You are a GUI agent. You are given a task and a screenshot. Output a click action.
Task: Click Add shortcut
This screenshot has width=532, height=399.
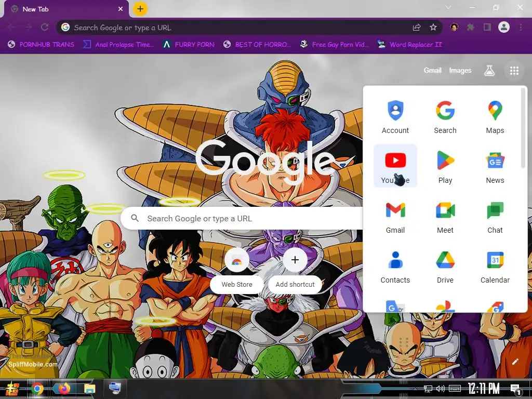pyautogui.click(x=295, y=270)
